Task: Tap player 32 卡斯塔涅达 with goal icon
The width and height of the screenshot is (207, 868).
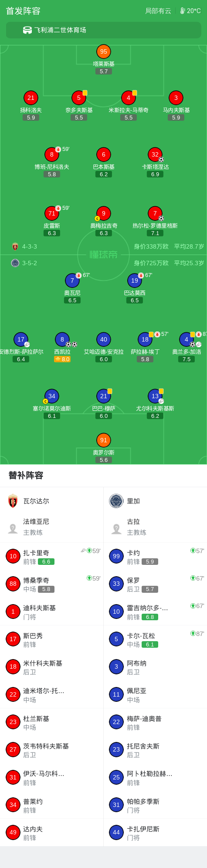Action: (x=155, y=154)
